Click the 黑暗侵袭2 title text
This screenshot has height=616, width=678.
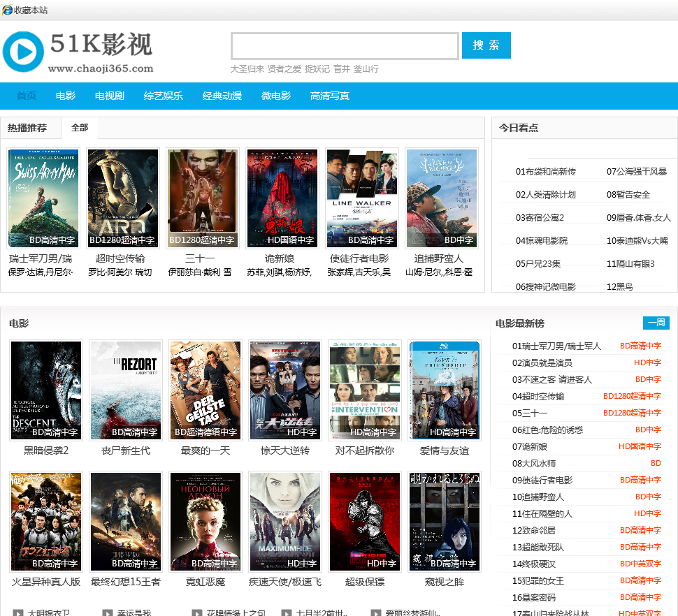[x=46, y=450]
